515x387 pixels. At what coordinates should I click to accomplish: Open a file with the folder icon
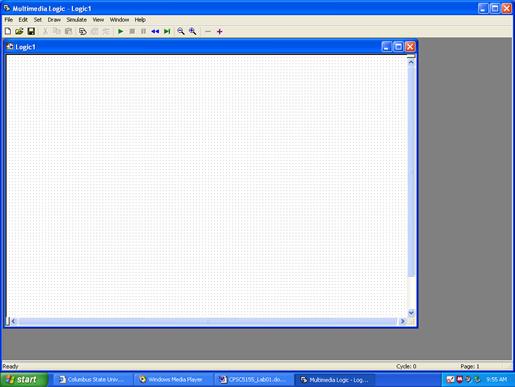click(x=19, y=31)
